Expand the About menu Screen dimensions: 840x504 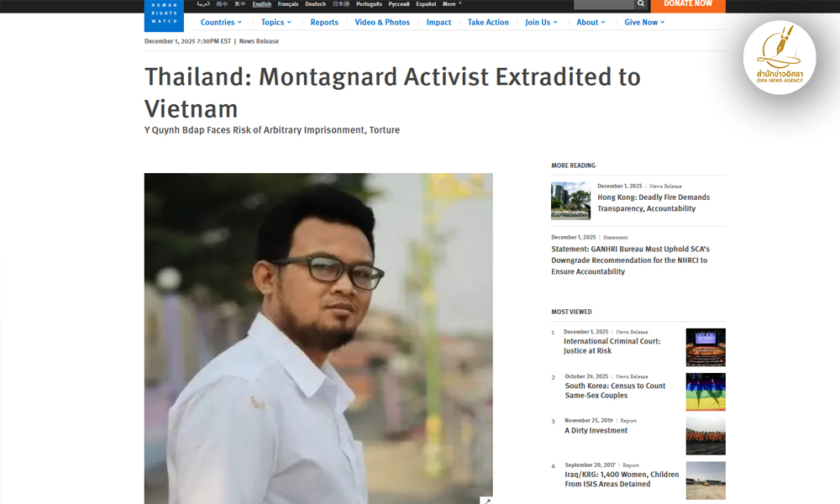coord(591,22)
